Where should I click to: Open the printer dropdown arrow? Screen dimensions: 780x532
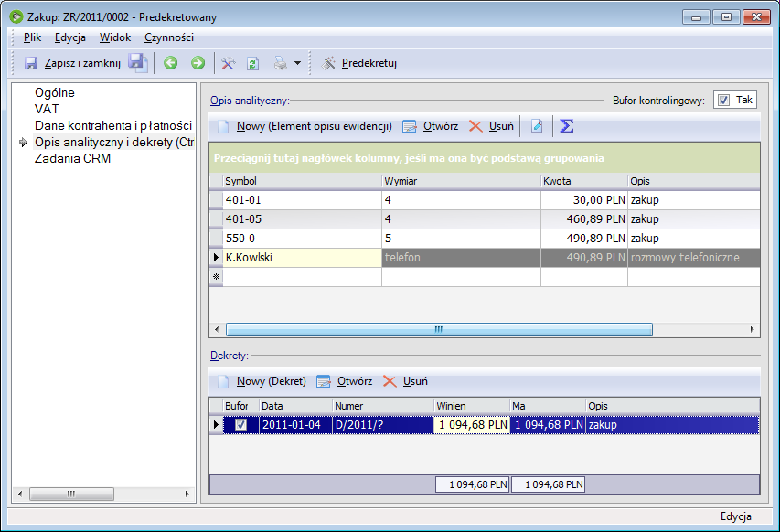297,63
